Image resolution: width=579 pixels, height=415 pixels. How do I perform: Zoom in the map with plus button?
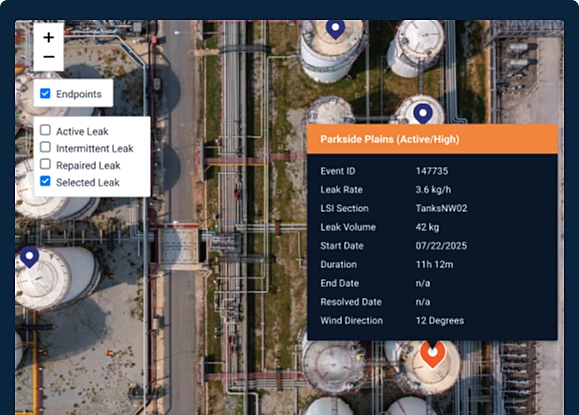48,37
